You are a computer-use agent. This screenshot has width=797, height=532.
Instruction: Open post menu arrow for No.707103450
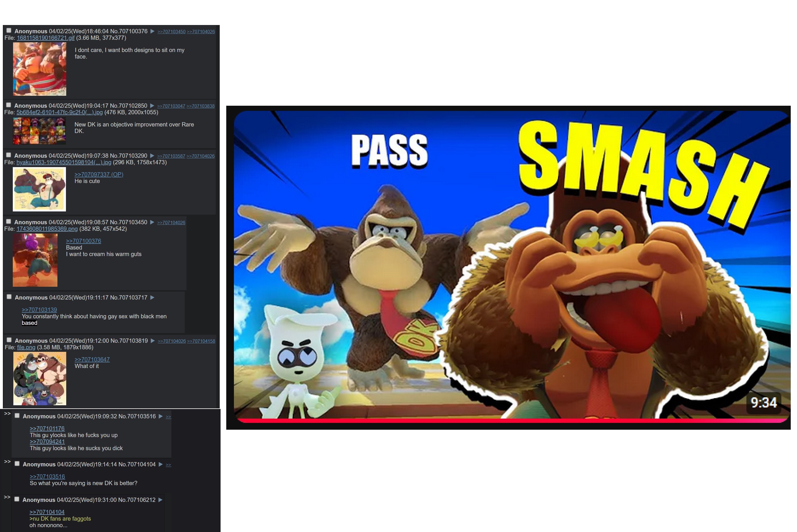click(x=152, y=222)
